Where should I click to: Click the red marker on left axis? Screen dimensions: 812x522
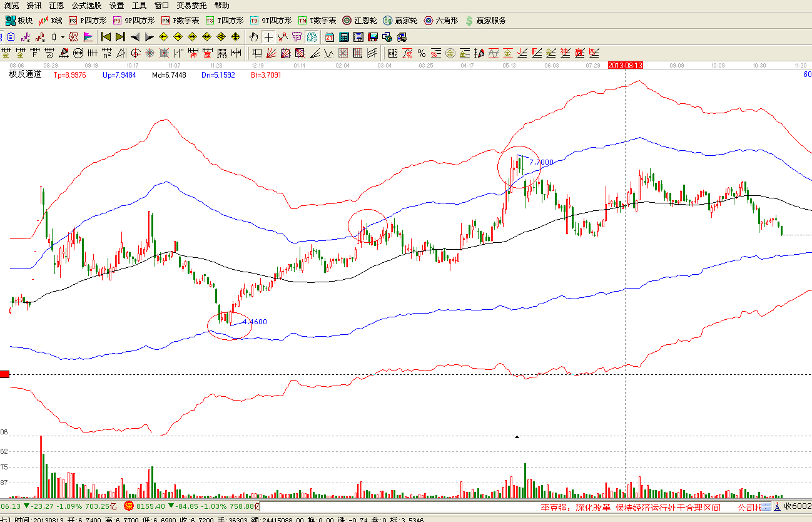pyautogui.click(x=4, y=374)
